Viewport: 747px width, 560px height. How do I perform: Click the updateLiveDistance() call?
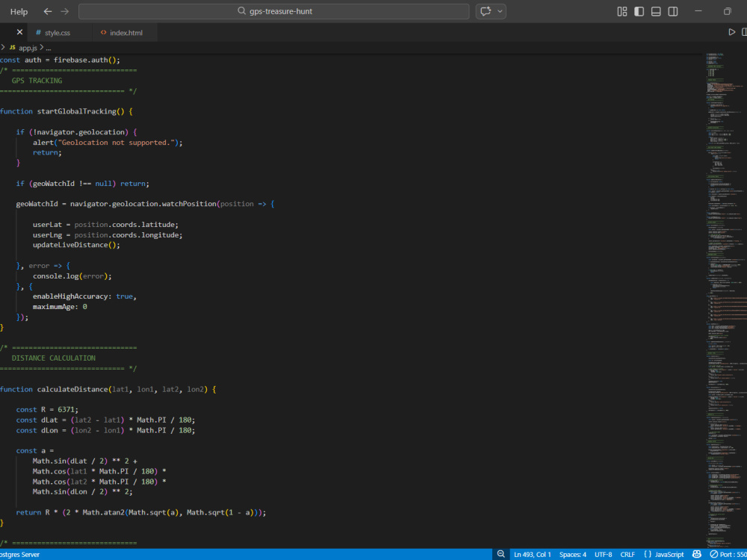(76, 245)
